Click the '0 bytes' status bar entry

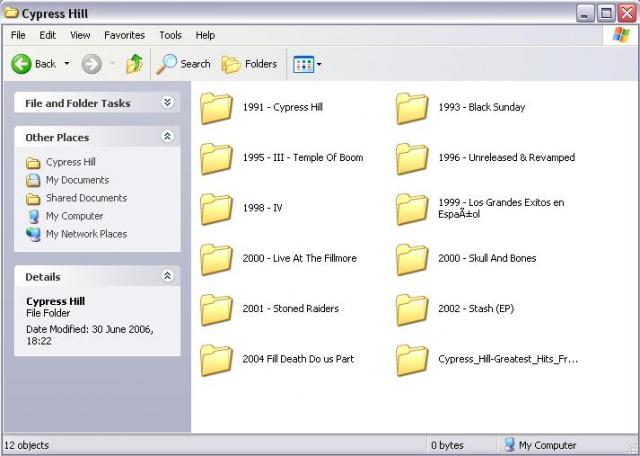click(447, 445)
